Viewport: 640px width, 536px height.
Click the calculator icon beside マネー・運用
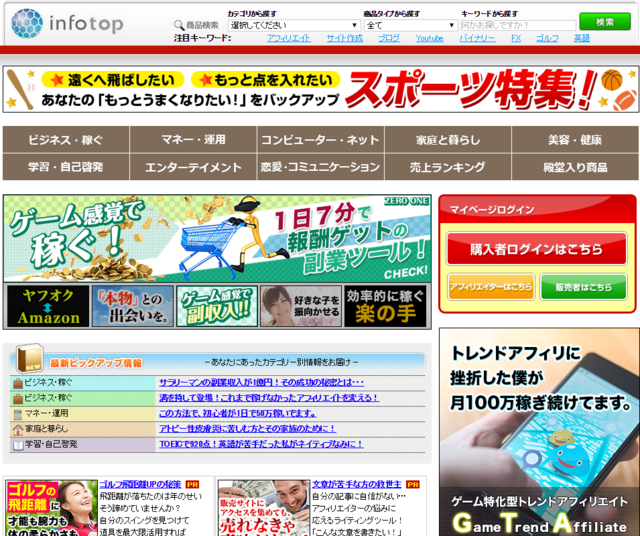click(18, 414)
